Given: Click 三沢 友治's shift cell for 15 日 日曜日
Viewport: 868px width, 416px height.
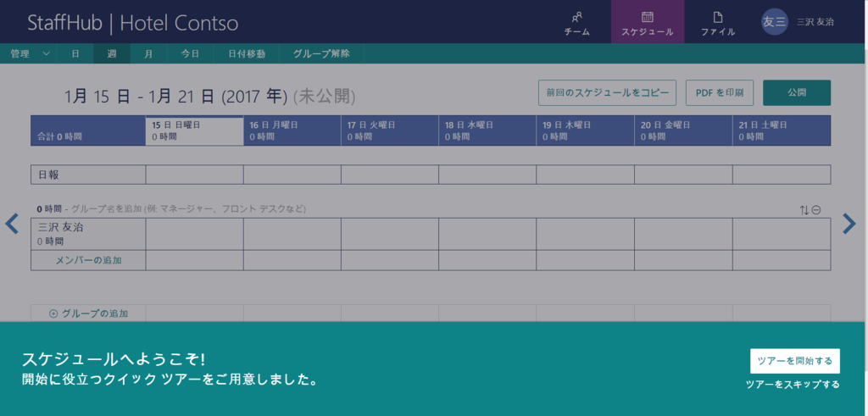Looking at the screenshot, I should click(x=194, y=234).
